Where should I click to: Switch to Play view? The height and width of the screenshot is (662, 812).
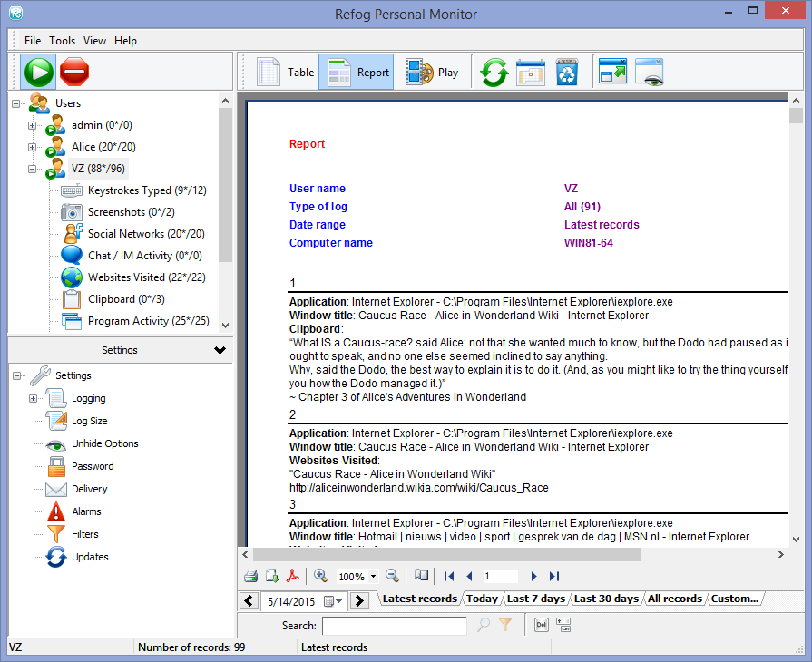click(431, 72)
